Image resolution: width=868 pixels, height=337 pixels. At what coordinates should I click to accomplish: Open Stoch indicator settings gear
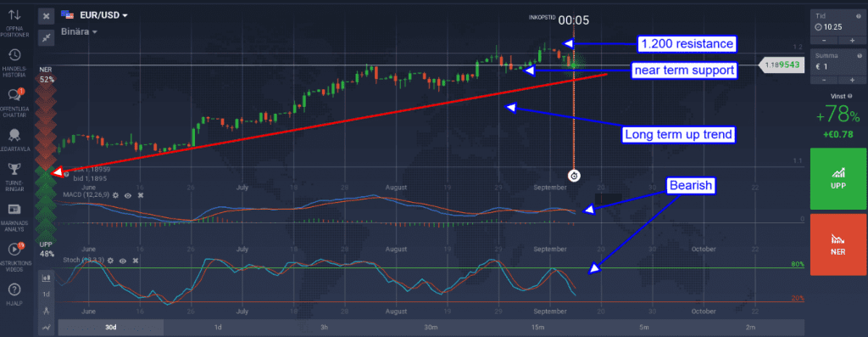coord(110,260)
